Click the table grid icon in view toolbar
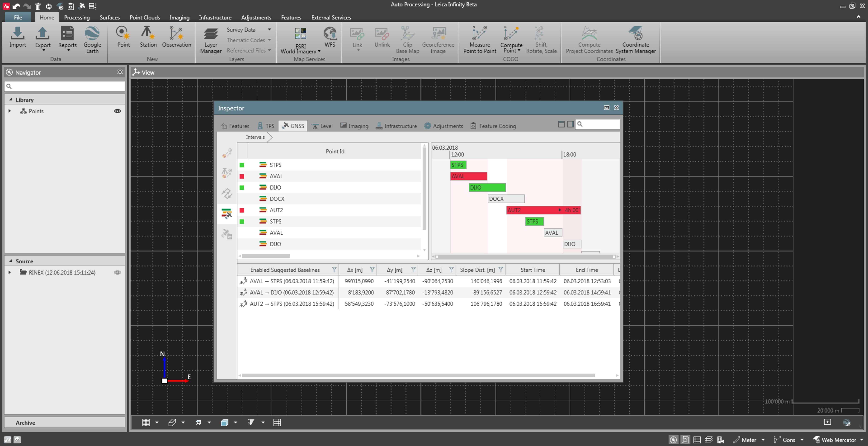This screenshot has height=446, width=868. pos(277,422)
